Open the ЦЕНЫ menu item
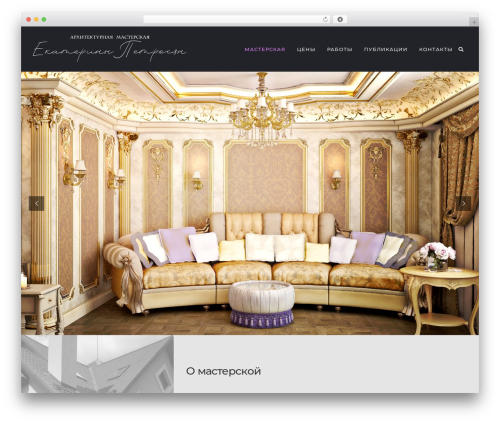Viewport: 500px width, 423px height. (x=306, y=49)
